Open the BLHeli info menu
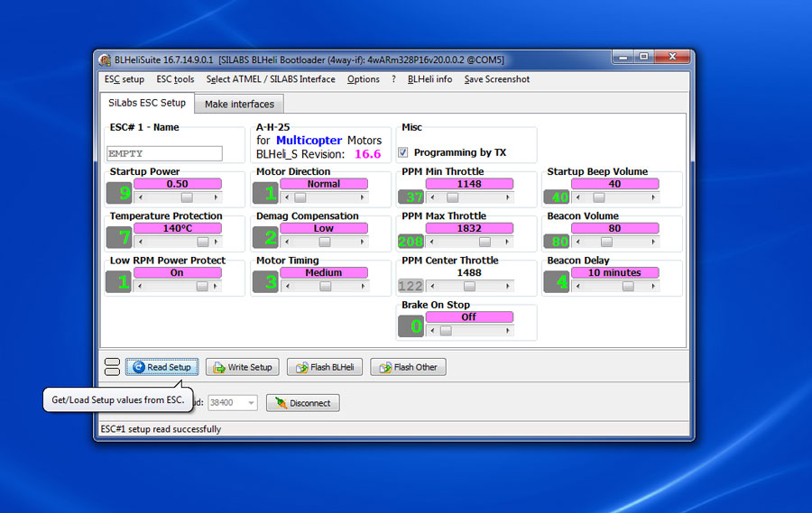 [429, 79]
